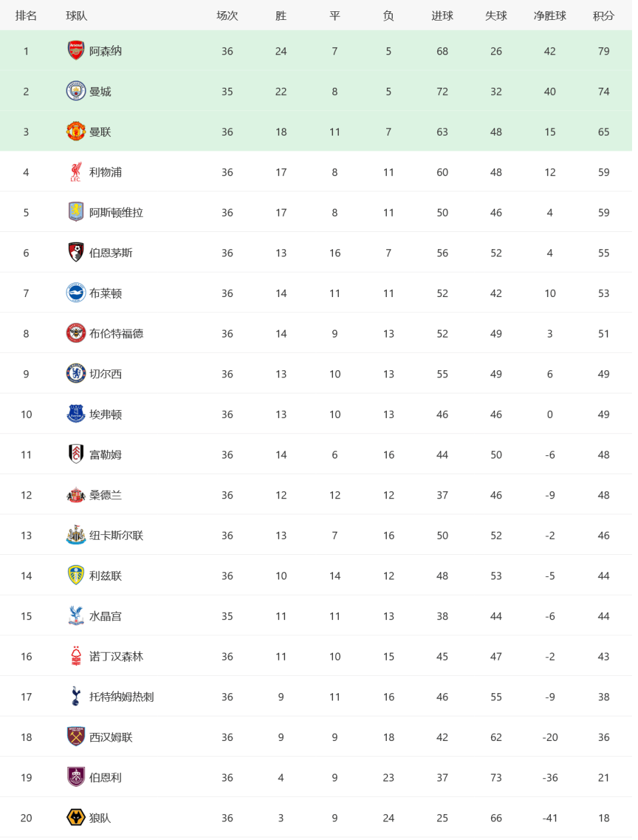Click the Wolves badge icon
This screenshot has width=638, height=840.
[76, 817]
